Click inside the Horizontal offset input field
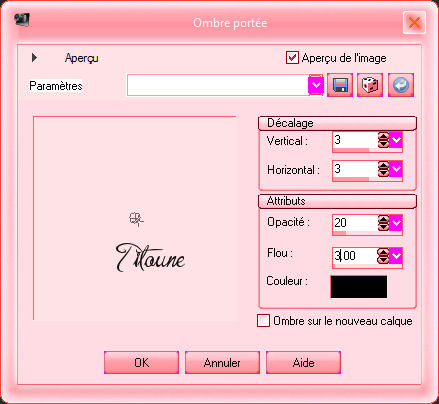 [355, 169]
